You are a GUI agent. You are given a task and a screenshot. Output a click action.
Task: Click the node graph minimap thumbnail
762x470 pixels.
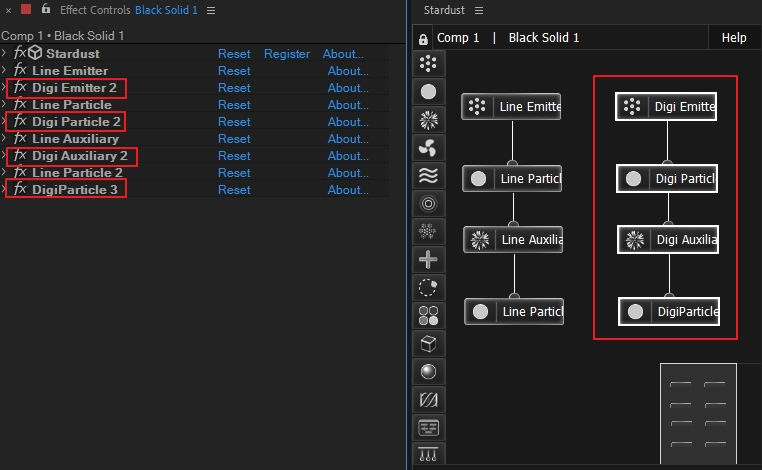[698, 414]
